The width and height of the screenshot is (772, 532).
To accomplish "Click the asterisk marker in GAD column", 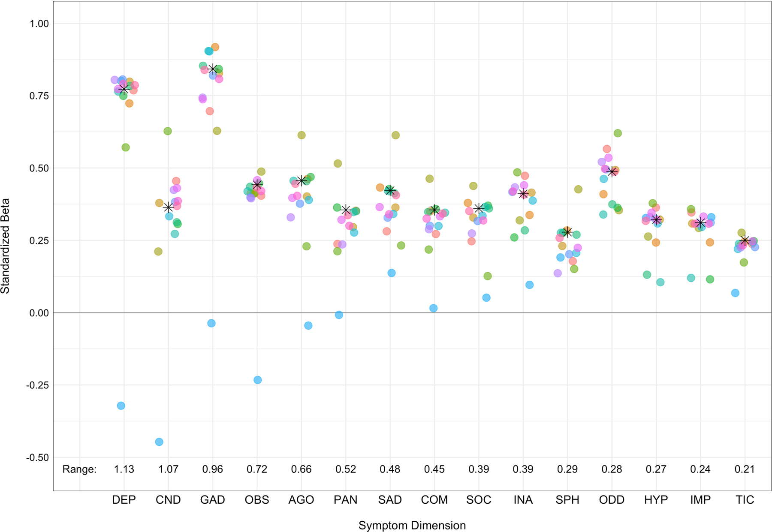I will pos(213,69).
